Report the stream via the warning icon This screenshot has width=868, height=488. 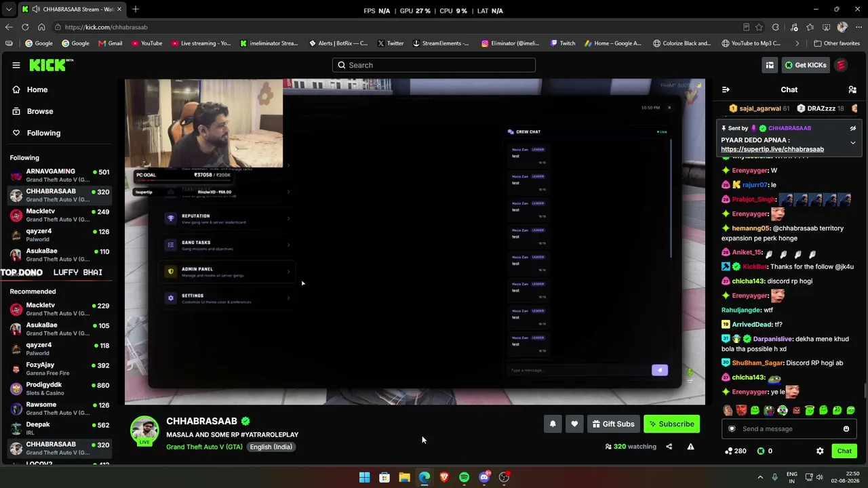click(690, 447)
